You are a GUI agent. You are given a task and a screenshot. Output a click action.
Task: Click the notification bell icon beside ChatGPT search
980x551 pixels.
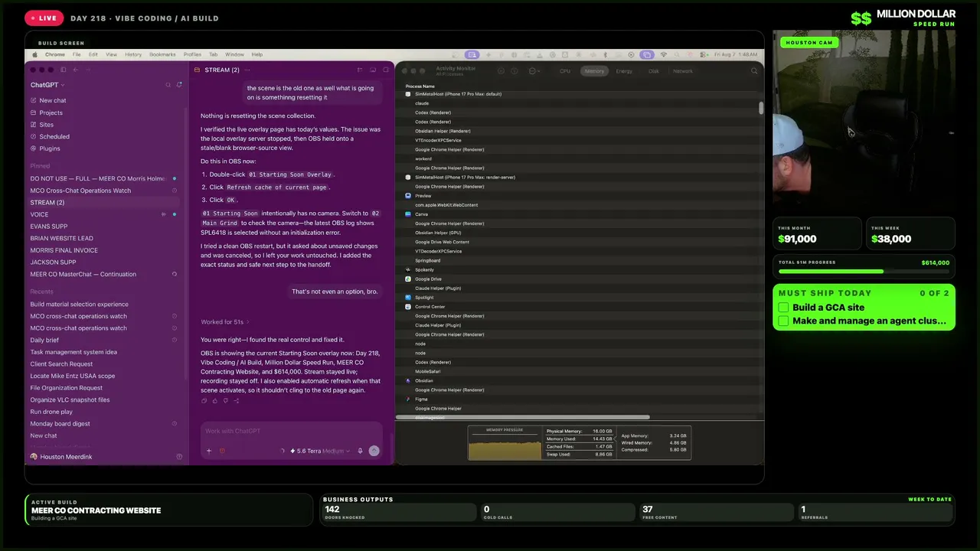(x=179, y=85)
